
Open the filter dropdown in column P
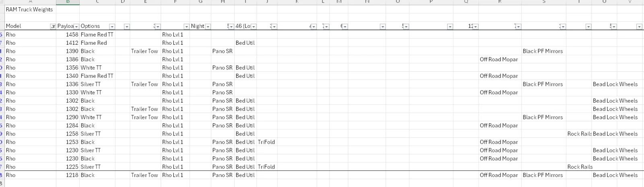(450, 27)
